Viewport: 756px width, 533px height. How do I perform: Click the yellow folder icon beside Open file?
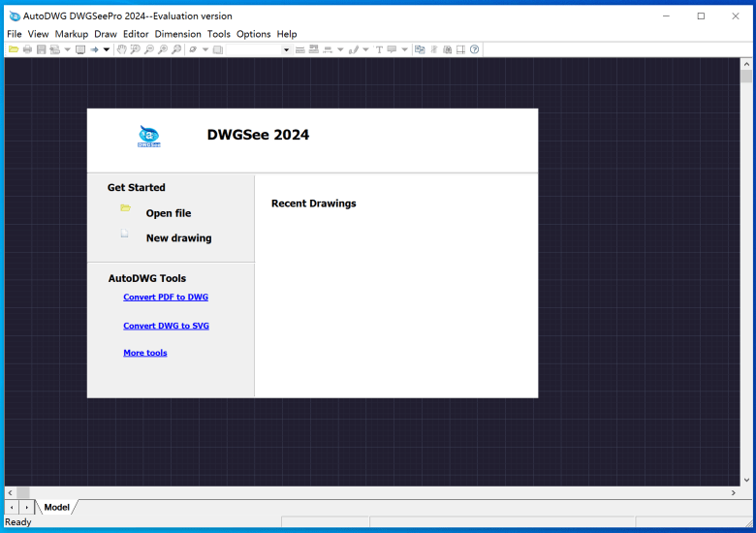125,207
